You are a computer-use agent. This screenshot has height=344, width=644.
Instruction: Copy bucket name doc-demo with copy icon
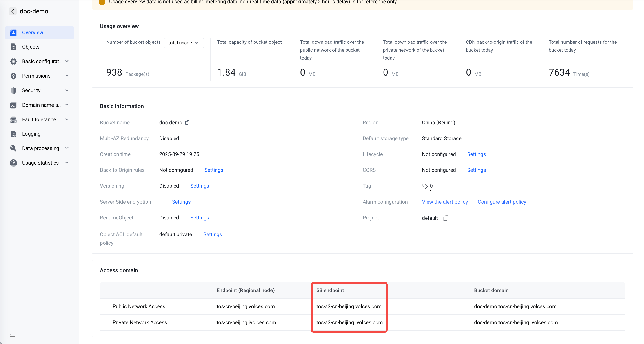(187, 122)
